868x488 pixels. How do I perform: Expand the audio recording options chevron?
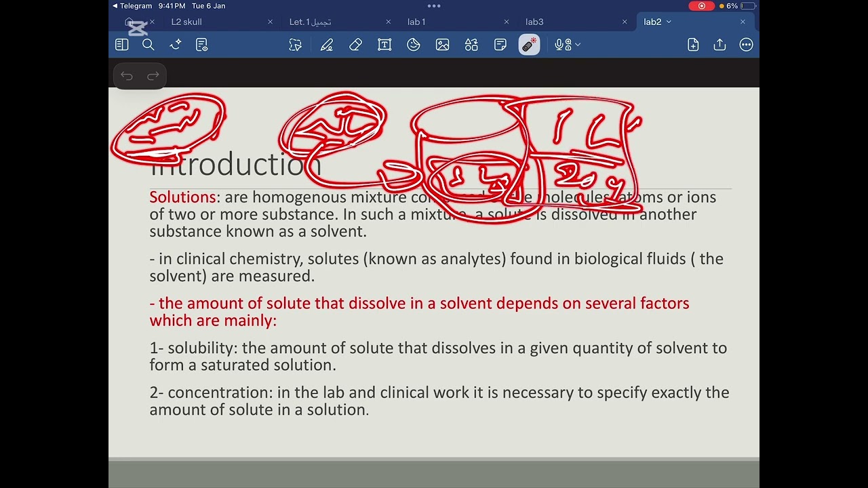point(578,45)
